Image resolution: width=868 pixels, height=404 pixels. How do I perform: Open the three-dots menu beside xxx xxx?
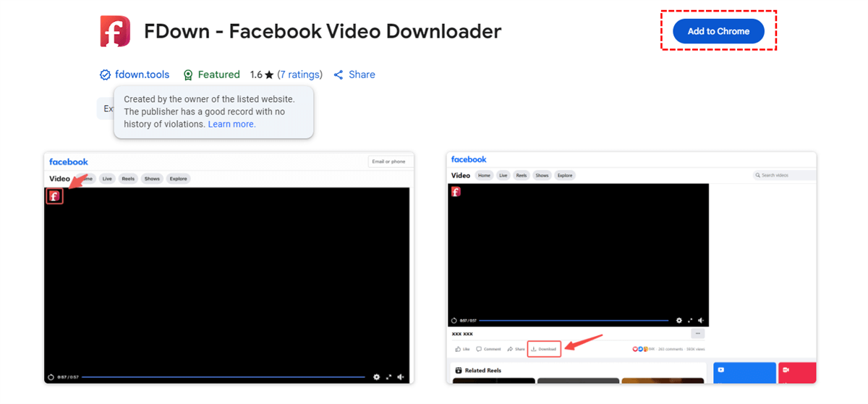[x=697, y=334]
